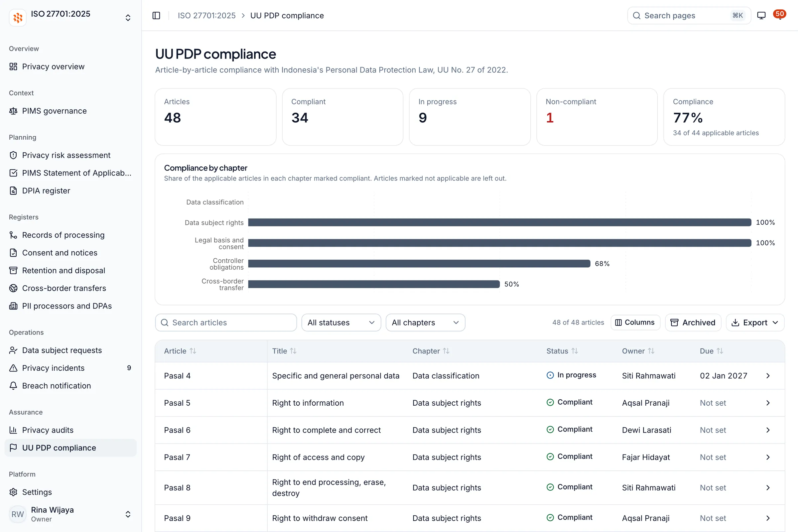Sort table by Title column
This screenshot has height=532, width=798.
click(284, 351)
